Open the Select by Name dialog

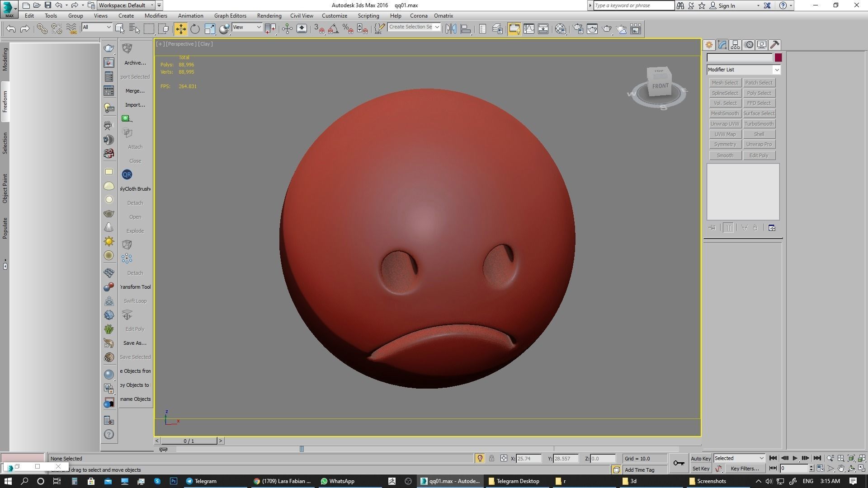pyautogui.click(x=134, y=29)
